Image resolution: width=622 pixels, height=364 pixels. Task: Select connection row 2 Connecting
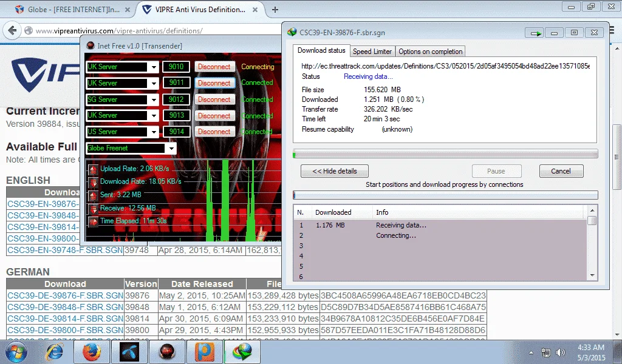coord(440,235)
